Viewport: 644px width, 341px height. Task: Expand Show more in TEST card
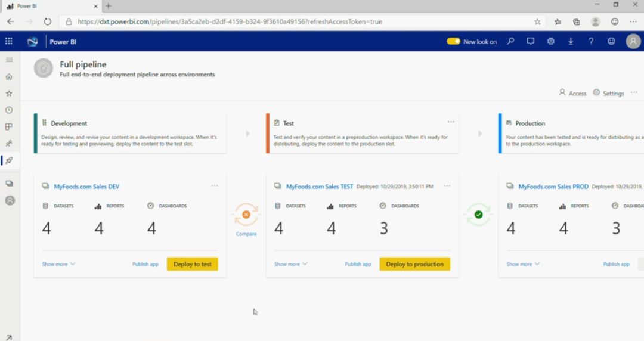[x=291, y=264]
